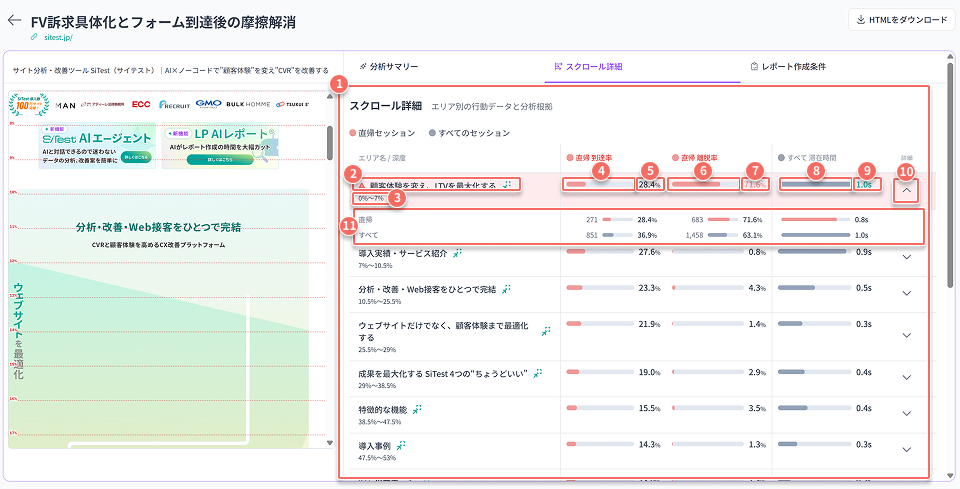Switch to the スクロール詳細 tab

588,66
